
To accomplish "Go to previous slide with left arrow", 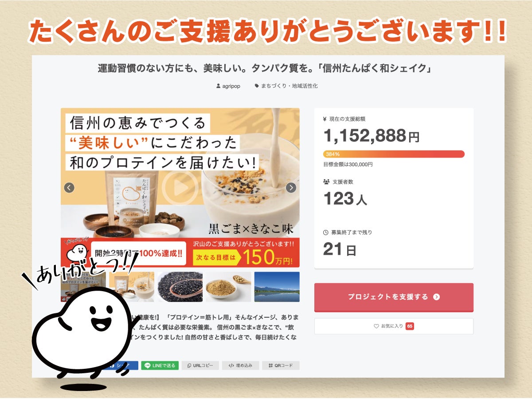I will (x=69, y=188).
